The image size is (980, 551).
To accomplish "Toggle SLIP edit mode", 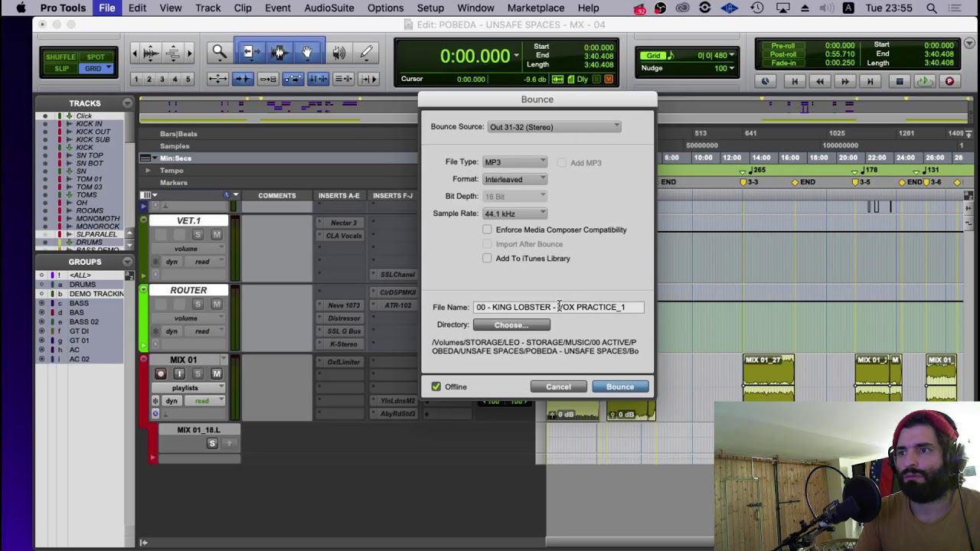I will pos(61,68).
